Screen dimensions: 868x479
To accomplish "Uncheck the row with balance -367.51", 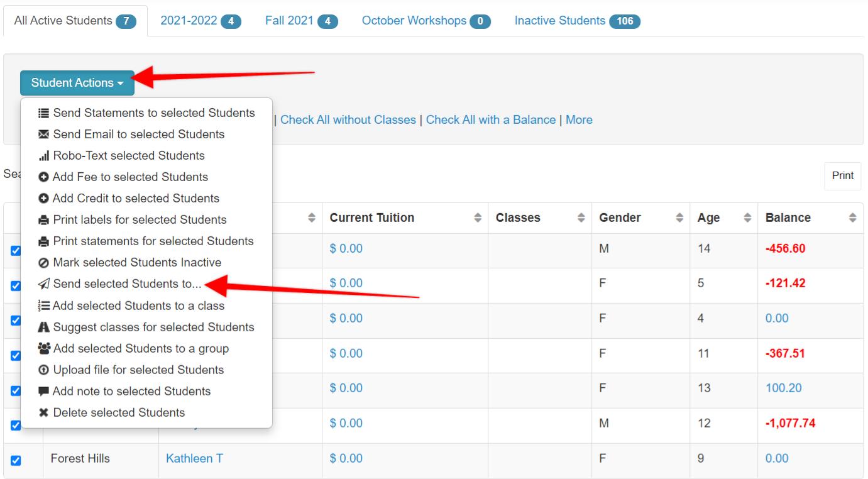I will pos(16,356).
